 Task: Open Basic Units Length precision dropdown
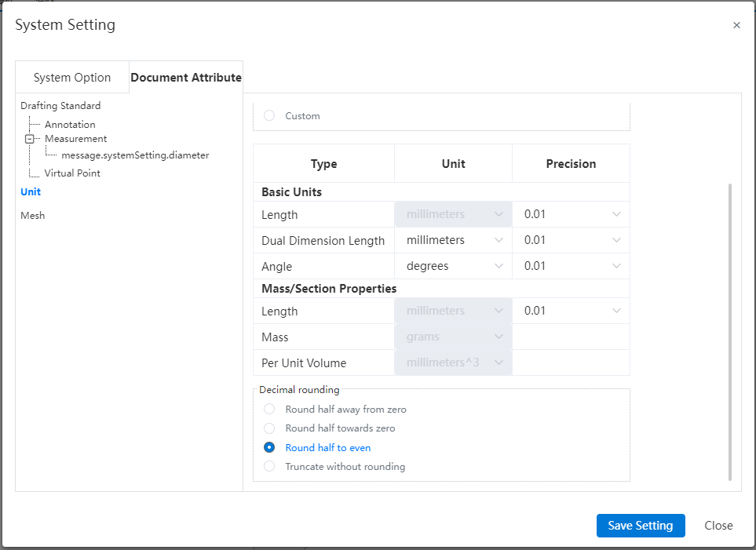click(571, 214)
